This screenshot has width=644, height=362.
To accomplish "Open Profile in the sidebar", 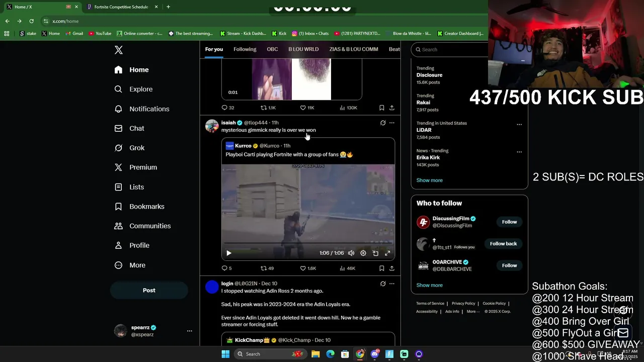I will click(132, 245).
